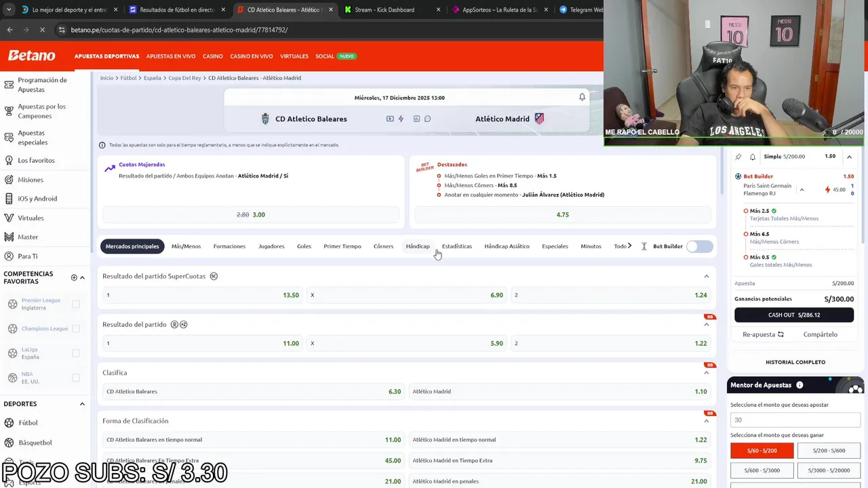The image size is (868, 488).
Task: Check the Premier League Inglaterra checkbox
Action: tap(76, 304)
